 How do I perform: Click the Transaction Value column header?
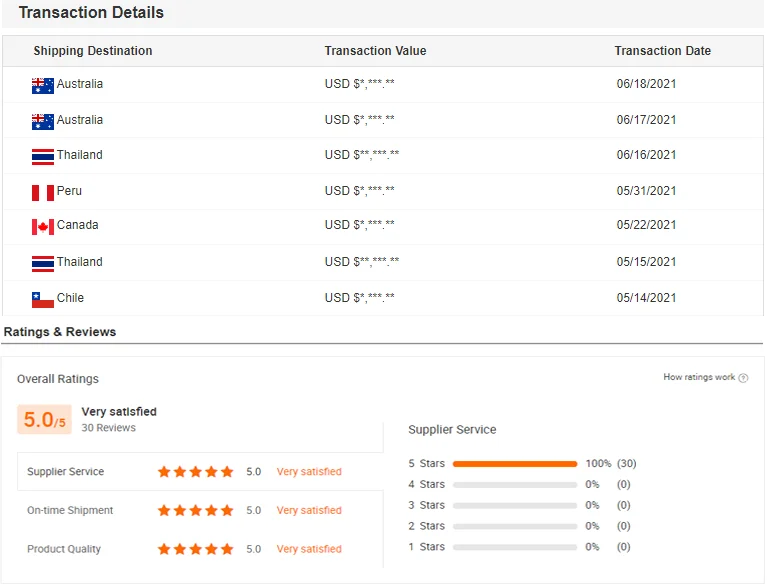[x=375, y=51]
